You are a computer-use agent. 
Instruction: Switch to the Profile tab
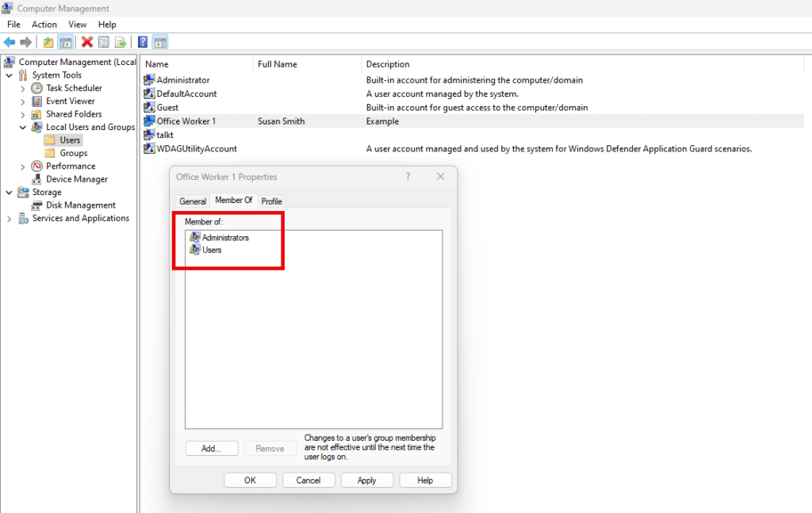point(271,201)
